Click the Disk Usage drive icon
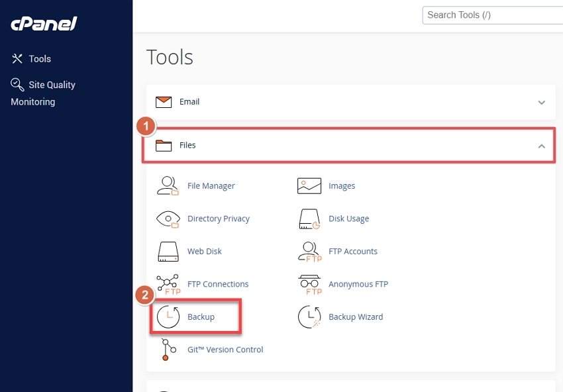 [x=309, y=219]
